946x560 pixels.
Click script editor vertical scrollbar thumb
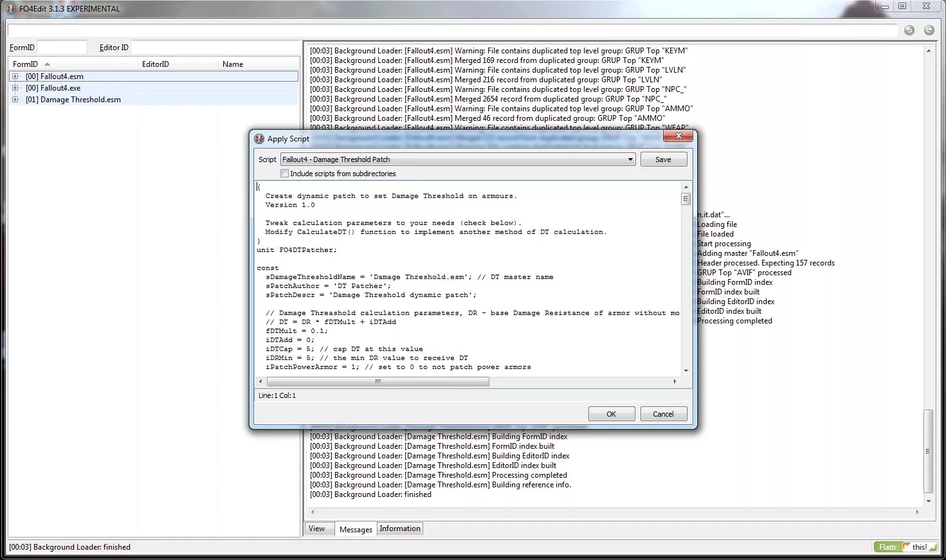click(x=686, y=199)
